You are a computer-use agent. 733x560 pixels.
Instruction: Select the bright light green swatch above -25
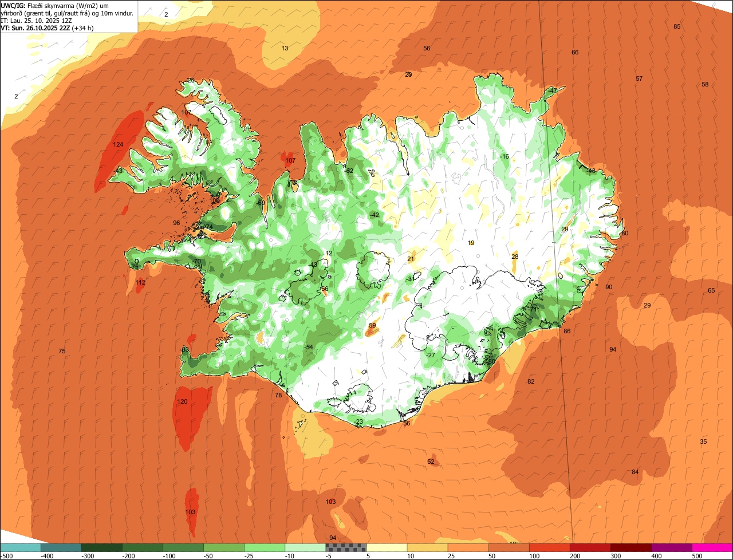(x=265, y=548)
